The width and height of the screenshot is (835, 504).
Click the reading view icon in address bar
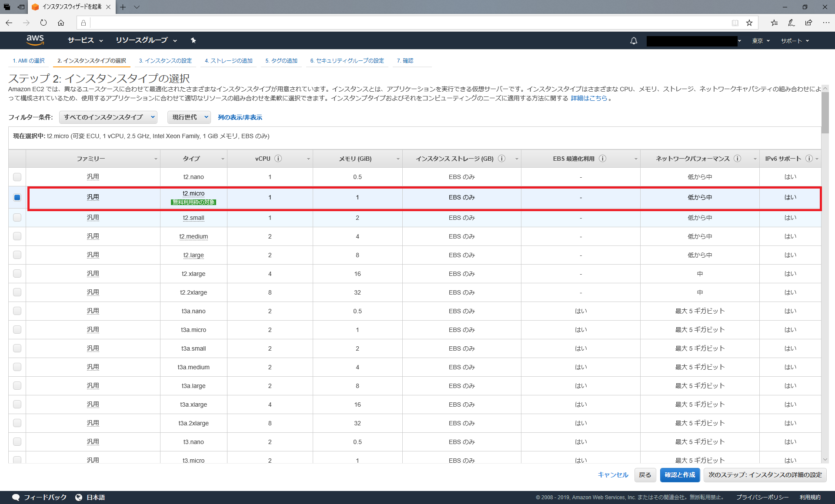[735, 23]
